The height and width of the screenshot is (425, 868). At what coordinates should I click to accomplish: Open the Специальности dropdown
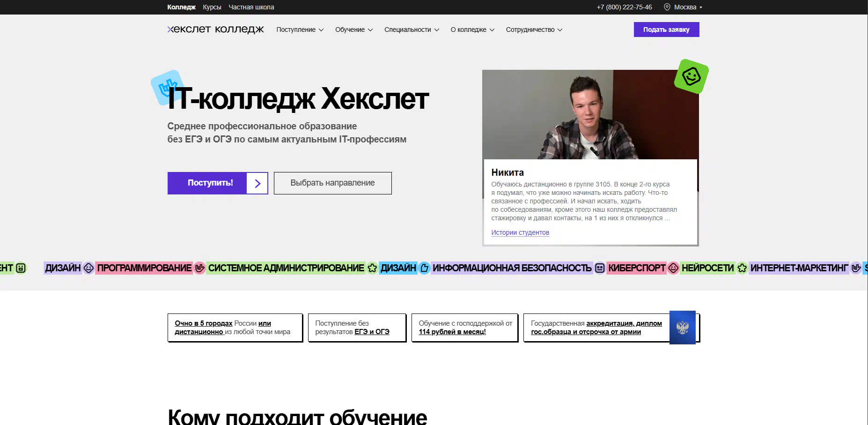coord(412,30)
